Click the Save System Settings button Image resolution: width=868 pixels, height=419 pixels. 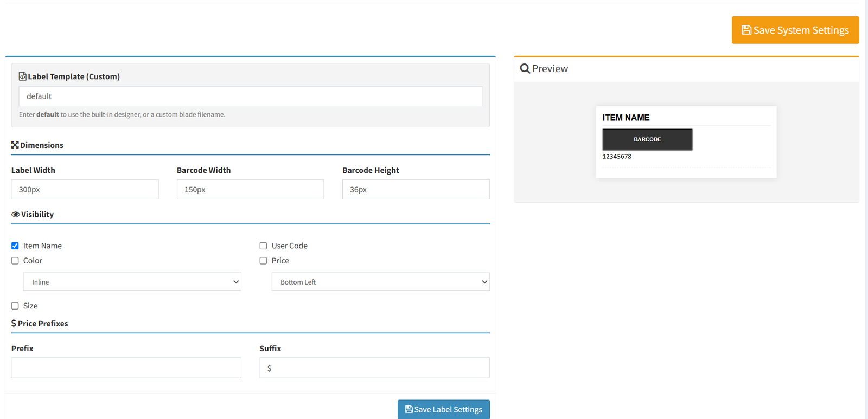pos(795,30)
